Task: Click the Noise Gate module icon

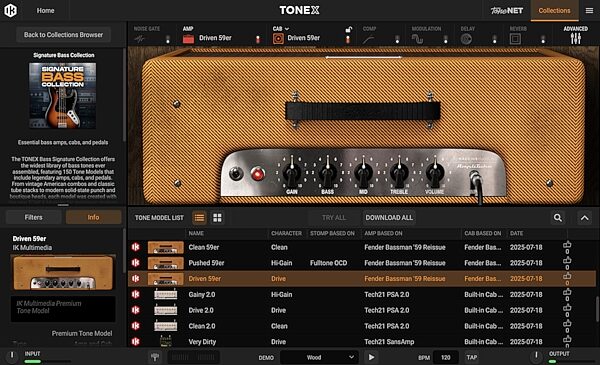Action: click(139, 39)
